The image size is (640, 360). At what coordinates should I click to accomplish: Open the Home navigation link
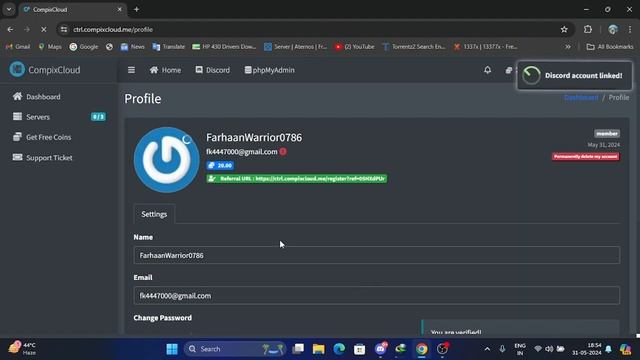[x=165, y=70]
